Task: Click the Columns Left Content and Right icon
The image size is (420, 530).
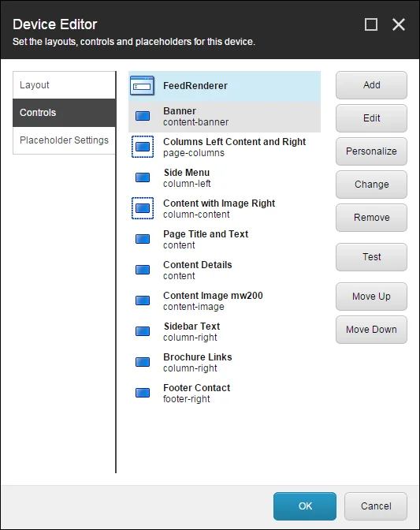Action: click(143, 147)
